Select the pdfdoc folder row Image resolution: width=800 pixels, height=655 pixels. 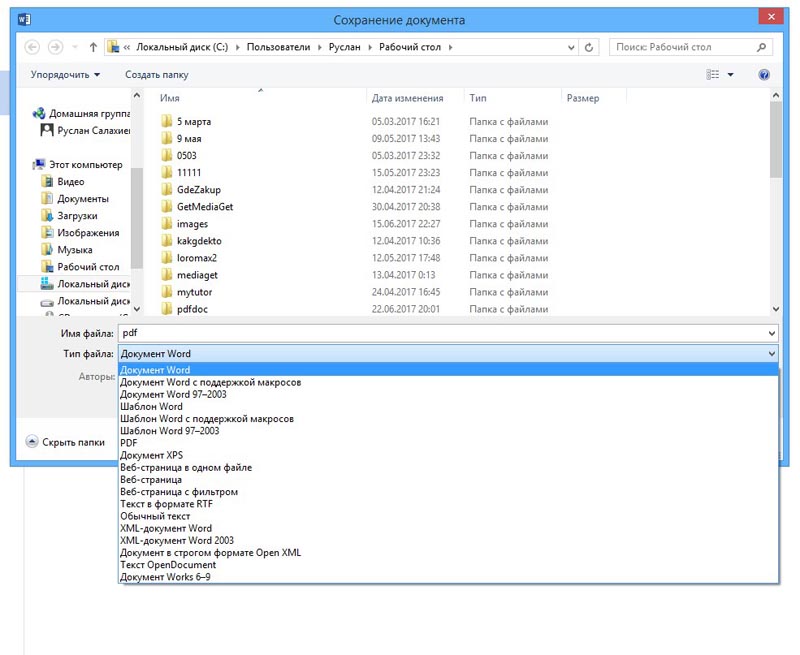tap(355, 309)
